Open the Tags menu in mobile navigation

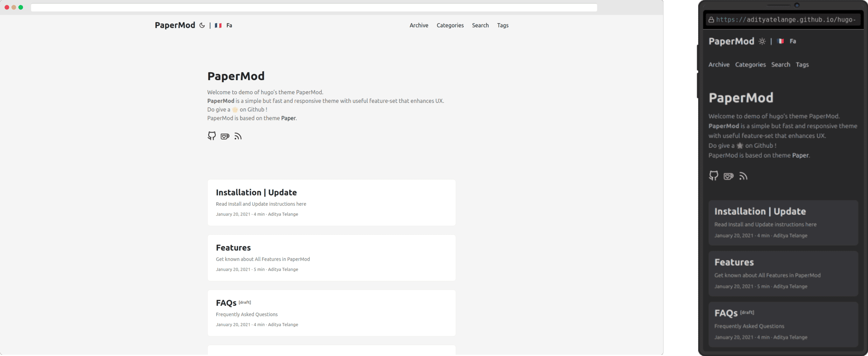coord(802,64)
